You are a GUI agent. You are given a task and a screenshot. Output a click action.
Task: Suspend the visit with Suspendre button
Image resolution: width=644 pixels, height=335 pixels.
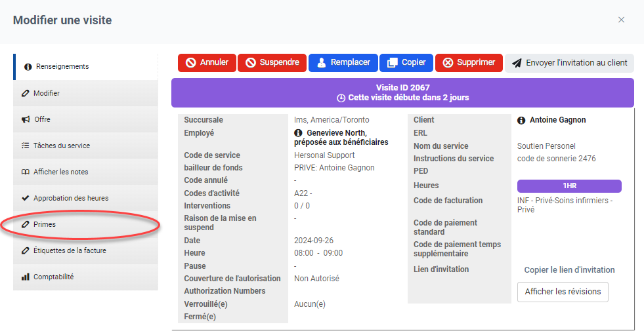pyautogui.click(x=272, y=63)
